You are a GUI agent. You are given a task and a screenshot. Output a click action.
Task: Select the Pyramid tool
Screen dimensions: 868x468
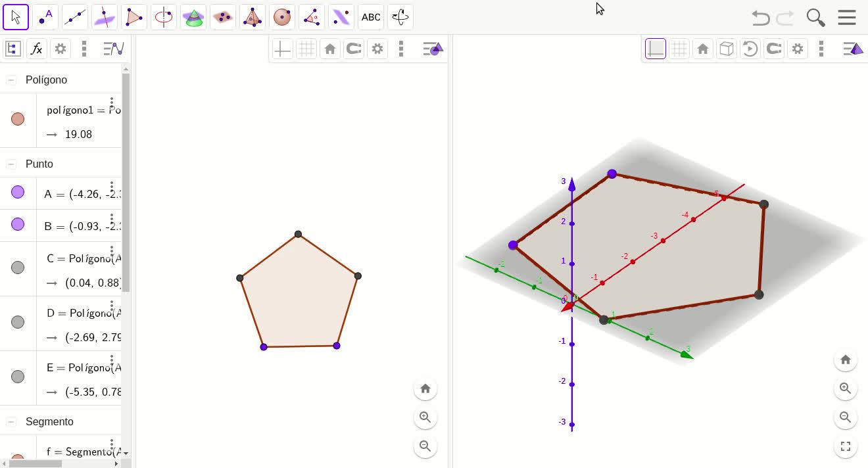(253, 17)
